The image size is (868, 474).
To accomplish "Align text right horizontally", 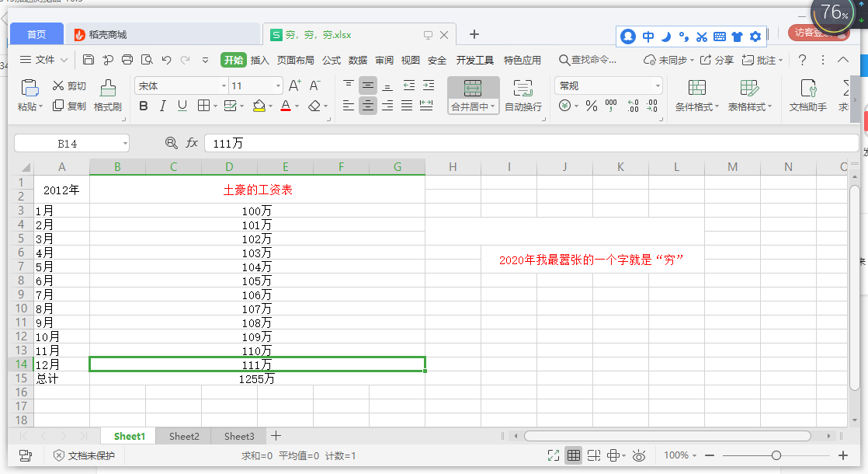I will click(387, 105).
